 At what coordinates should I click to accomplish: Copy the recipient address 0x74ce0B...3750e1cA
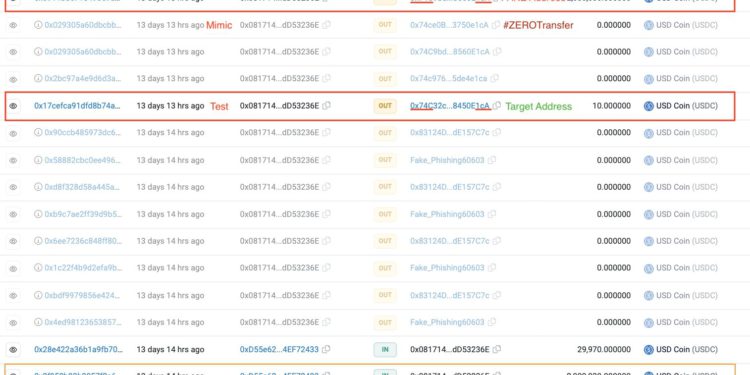tap(496, 25)
